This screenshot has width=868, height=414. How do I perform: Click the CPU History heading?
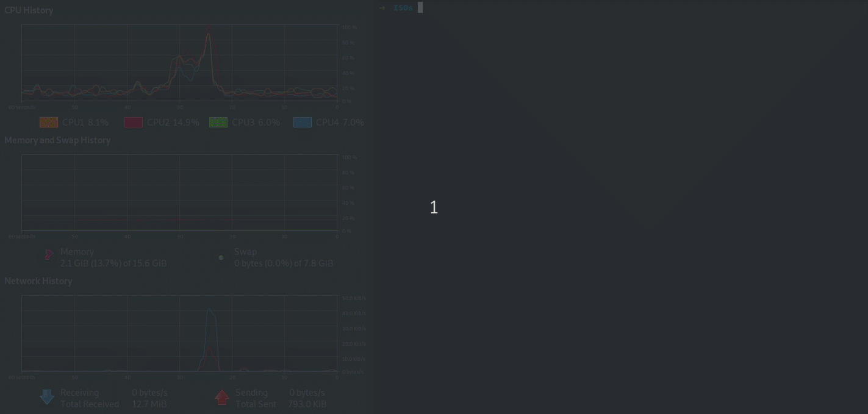coord(29,10)
